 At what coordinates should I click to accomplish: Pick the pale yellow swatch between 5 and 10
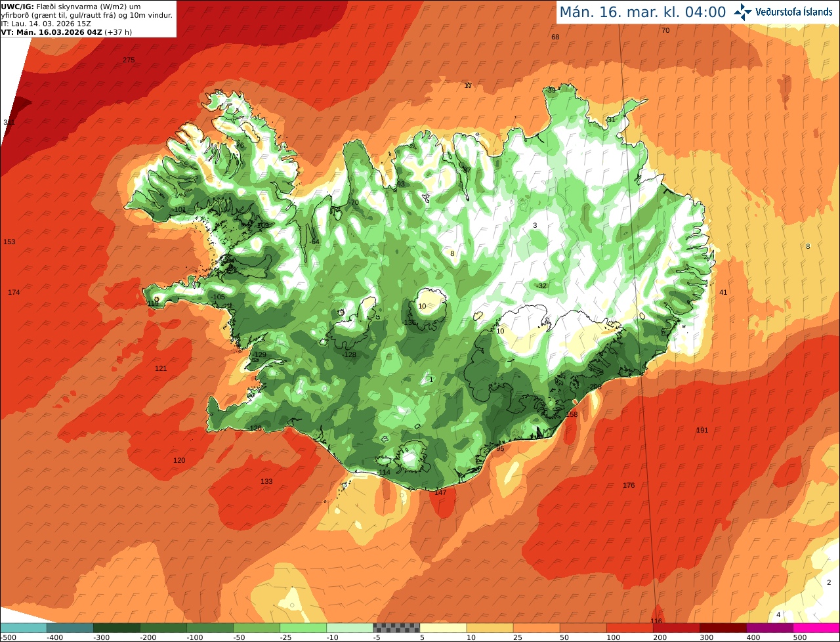(x=442, y=628)
